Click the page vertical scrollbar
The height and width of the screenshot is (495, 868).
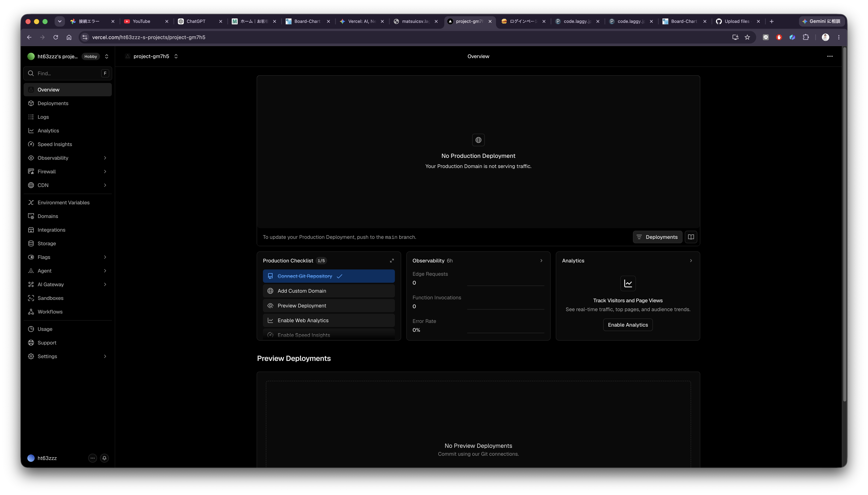844,224
